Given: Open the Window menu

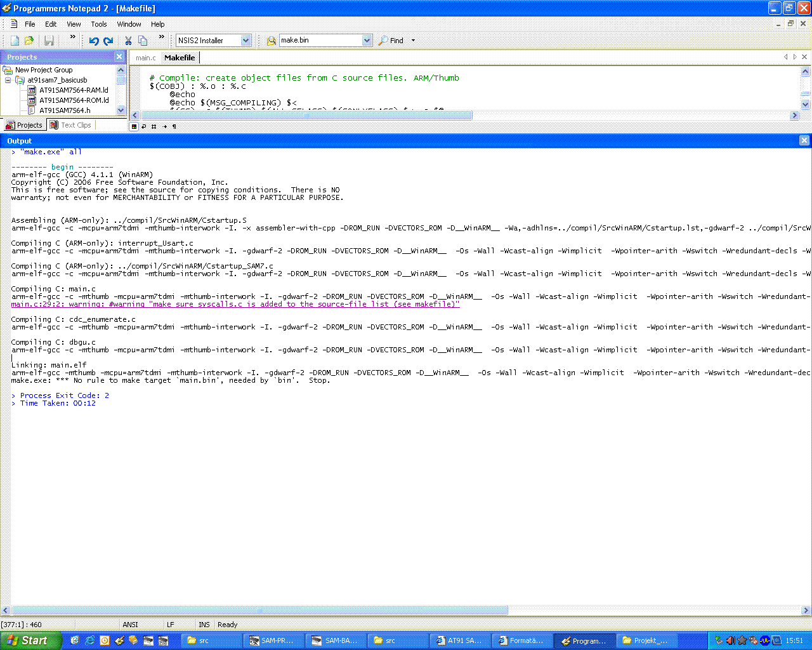Looking at the screenshot, I should (129, 24).
